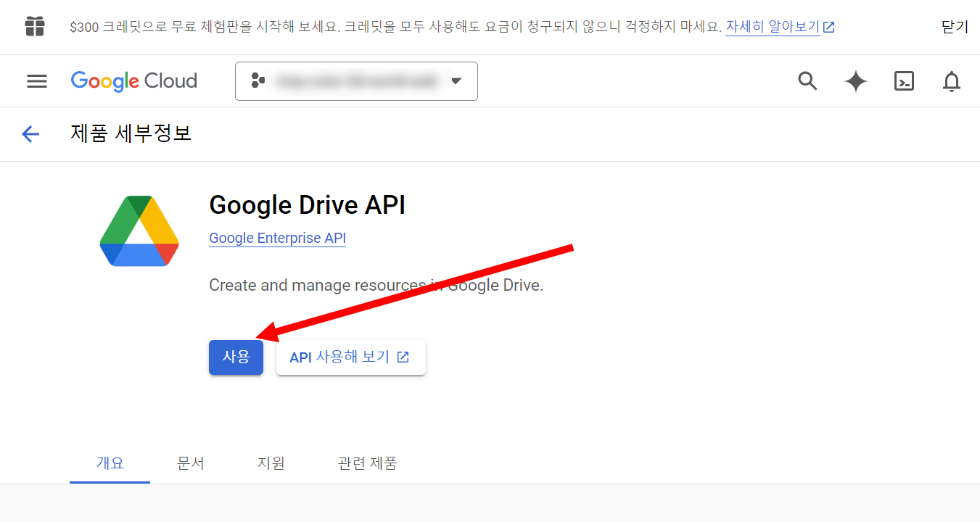This screenshot has width=980, height=522.
Task: Click the gift free trial icon
Action: pyautogui.click(x=35, y=27)
